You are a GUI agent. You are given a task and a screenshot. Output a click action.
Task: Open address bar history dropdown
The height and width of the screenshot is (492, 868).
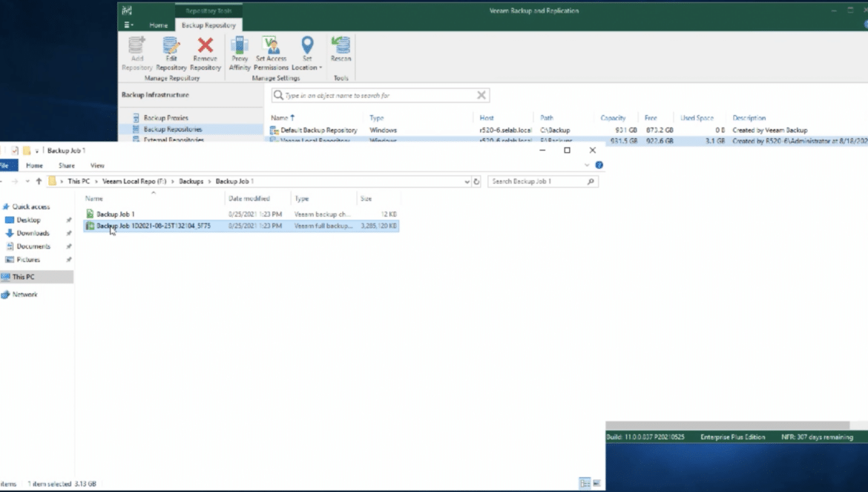(467, 182)
